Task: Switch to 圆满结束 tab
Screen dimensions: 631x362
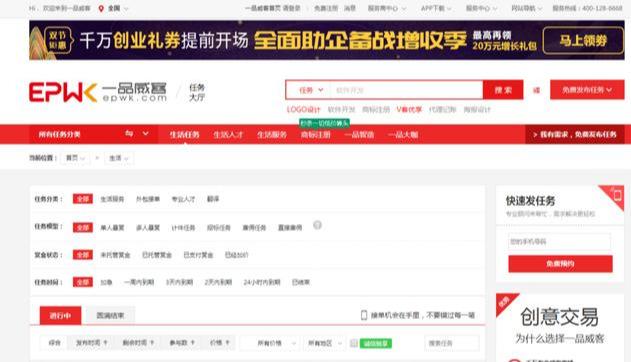Action: [x=110, y=316]
